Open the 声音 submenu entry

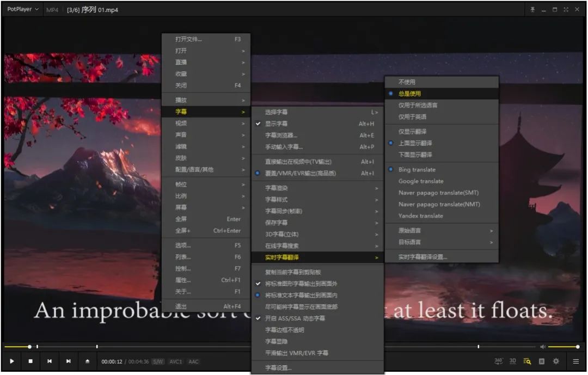point(206,134)
